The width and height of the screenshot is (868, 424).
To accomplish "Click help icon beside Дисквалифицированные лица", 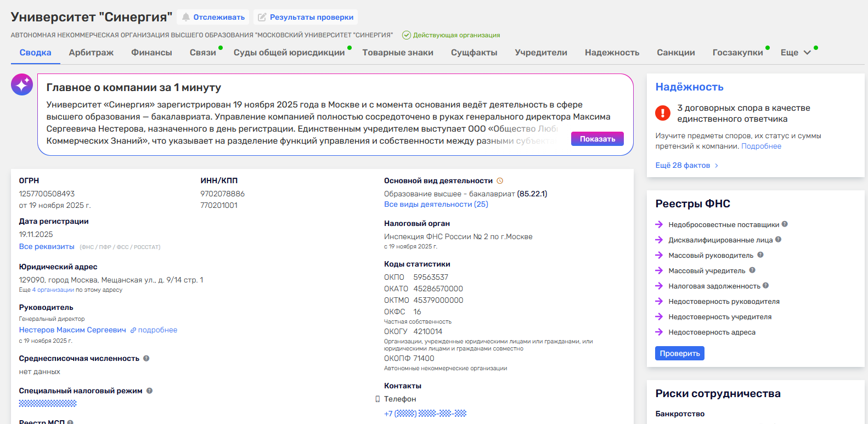I will [x=778, y=239].
